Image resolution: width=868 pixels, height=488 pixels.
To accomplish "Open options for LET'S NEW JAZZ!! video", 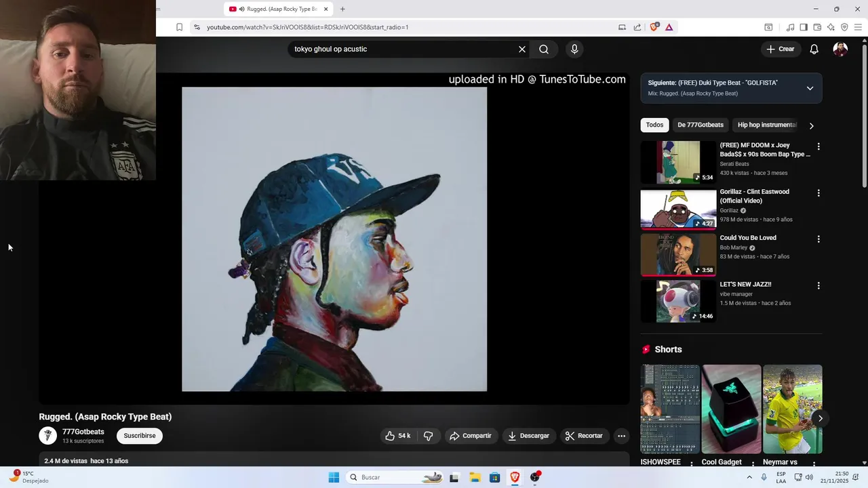I will coord(818,286).
